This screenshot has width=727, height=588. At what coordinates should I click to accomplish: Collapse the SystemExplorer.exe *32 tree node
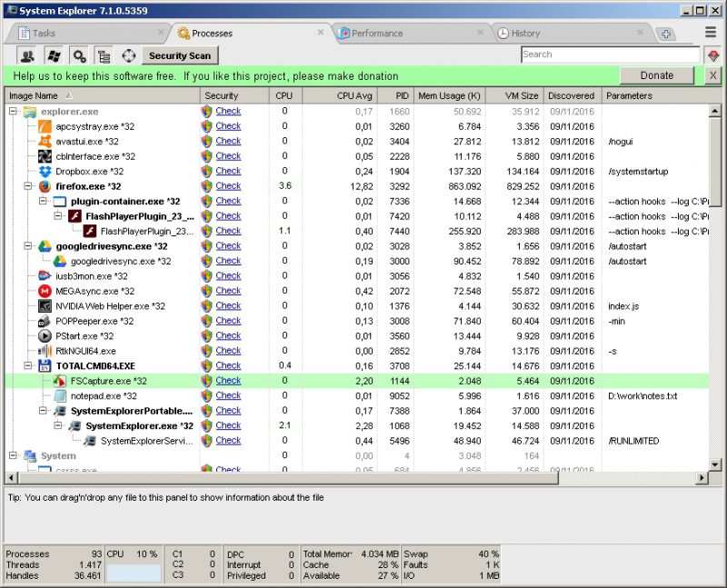click(x=58, y=425)
